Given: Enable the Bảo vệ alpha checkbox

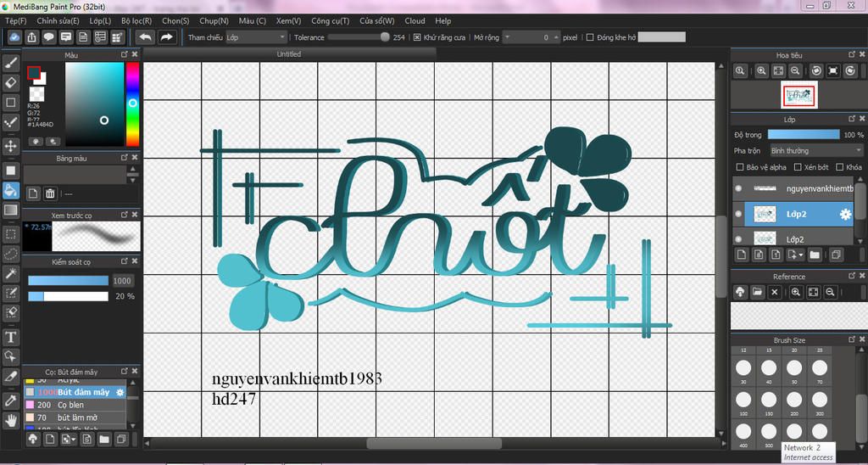Looking at the screenshot, I should tap(739, 167).
